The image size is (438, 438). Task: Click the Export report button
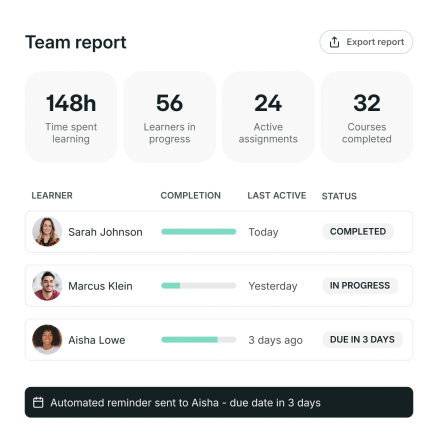tap(366, 42)
